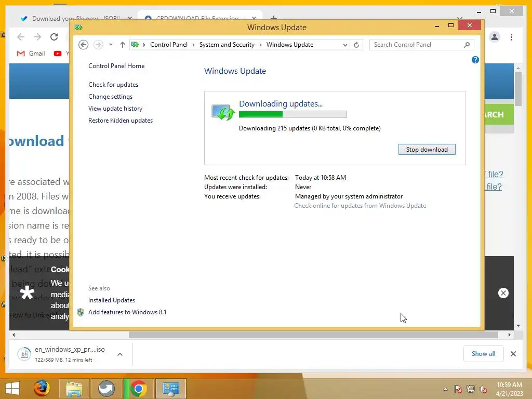Click the Chrome horizontal scrollbar
Viewport: 532px width, 399px height.
[x=313, y=335]
